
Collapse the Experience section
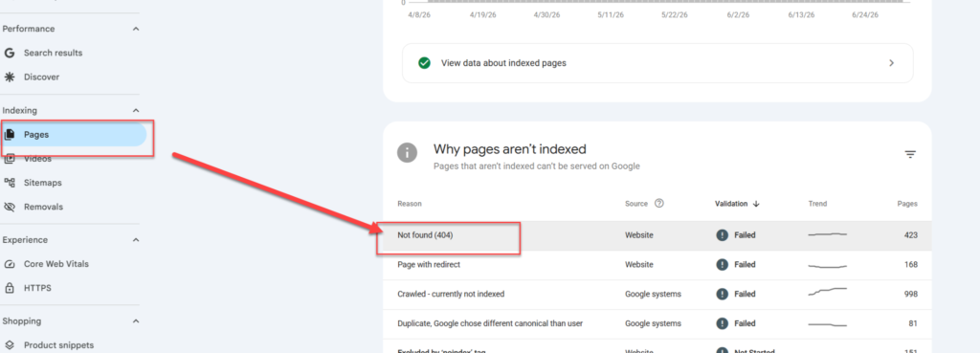point(136,240)
